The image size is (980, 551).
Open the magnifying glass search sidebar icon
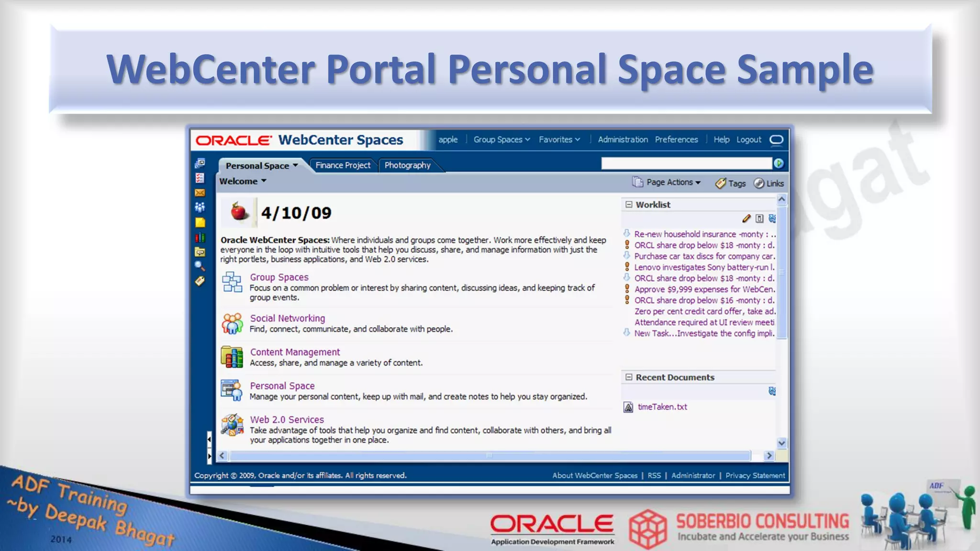click(200, 266)
